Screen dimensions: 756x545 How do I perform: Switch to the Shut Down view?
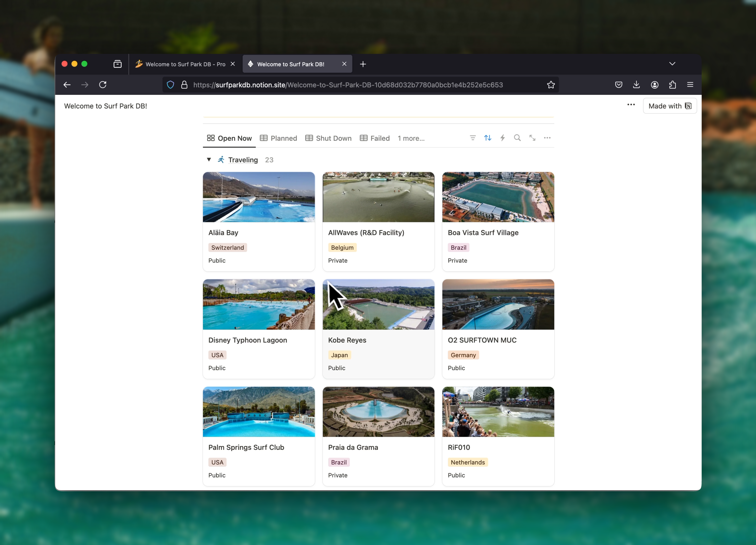(x=328, y=138)
